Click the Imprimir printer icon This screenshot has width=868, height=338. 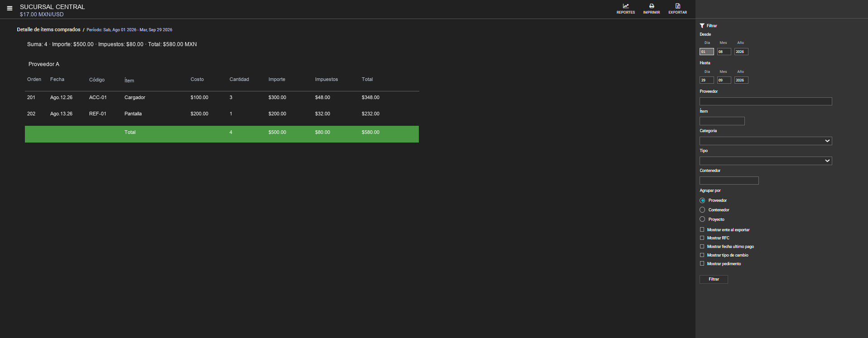[652, 6]
